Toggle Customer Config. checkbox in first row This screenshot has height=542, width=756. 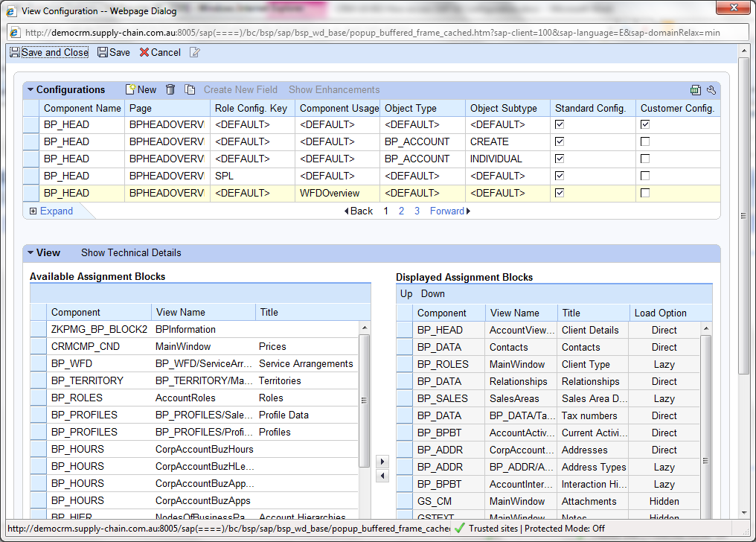[645, 124]
